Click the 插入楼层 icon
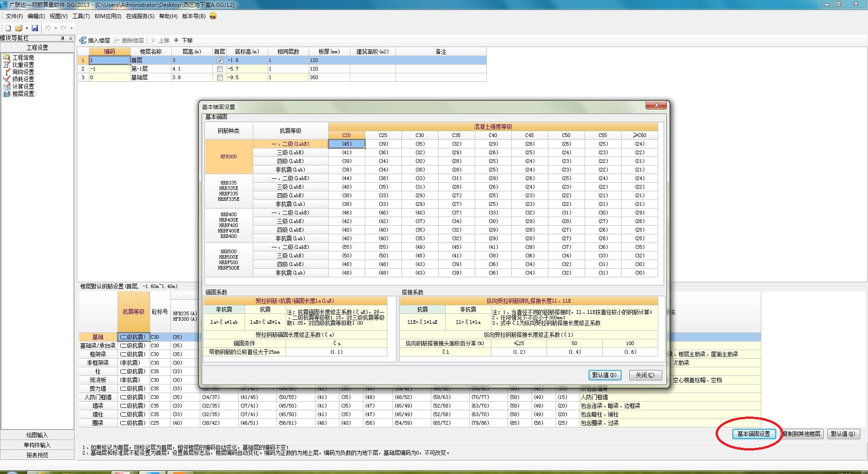This screenshot has width=868, height=474. 83,40
